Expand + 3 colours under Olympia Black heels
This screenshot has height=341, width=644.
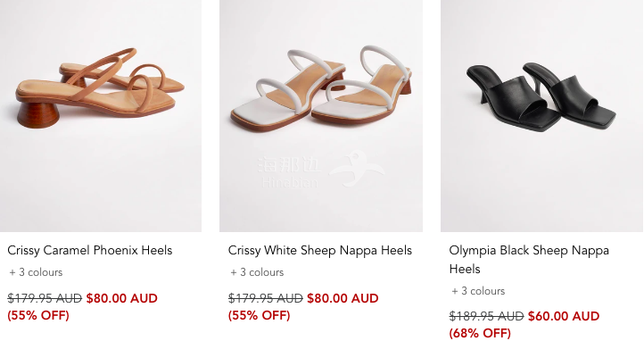[x=478, y=291]
